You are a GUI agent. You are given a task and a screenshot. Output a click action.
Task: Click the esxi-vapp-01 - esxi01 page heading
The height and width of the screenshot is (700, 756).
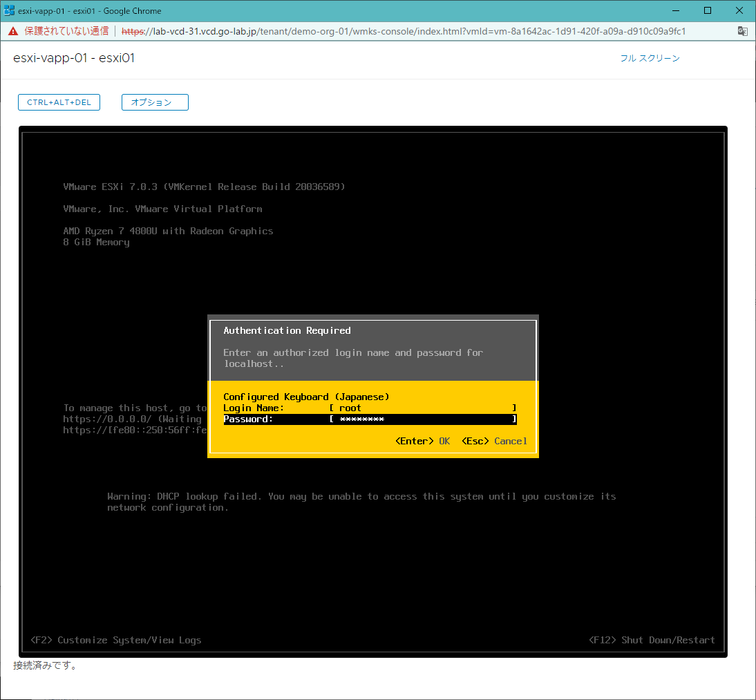pyautogui.click(x=74, y=58)
